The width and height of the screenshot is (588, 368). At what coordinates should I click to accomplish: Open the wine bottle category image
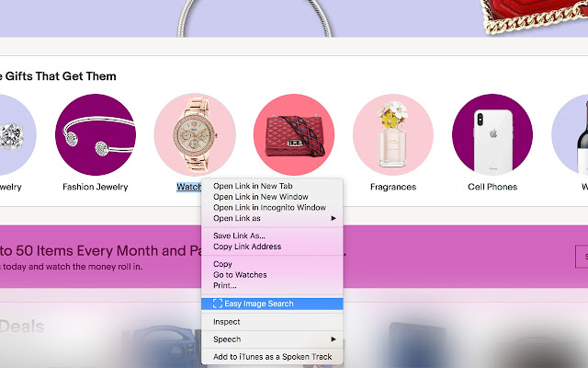pos(570,134)
